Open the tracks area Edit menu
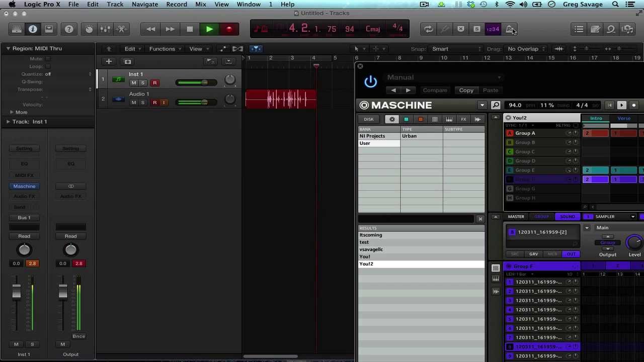The image size is (644, 362). tap(132, 49)
